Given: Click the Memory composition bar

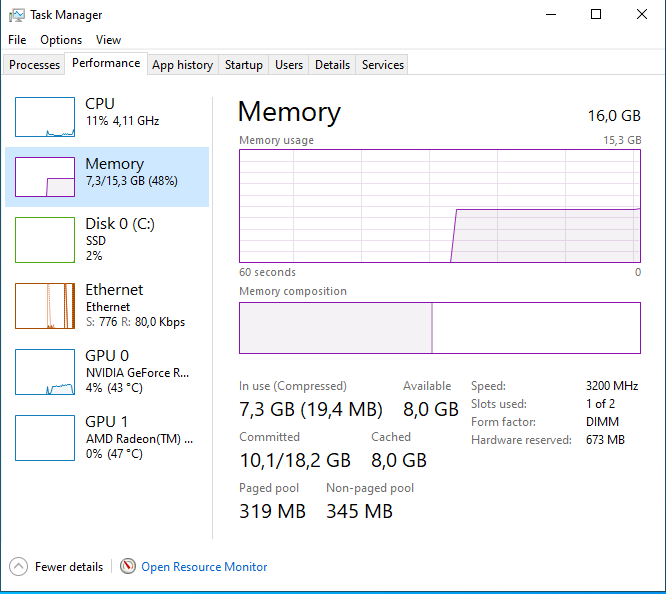Looking at the screenshot, I should point(439,328).
